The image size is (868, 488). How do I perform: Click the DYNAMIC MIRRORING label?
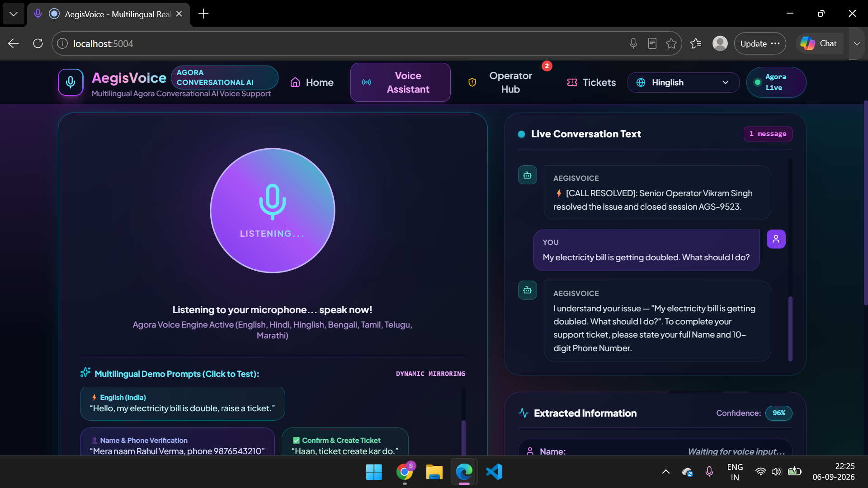pyautogui.click(x=430, y=374)
